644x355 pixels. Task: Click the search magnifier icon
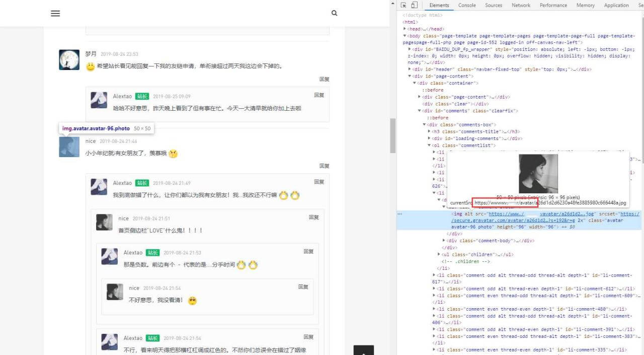point(334,13)
